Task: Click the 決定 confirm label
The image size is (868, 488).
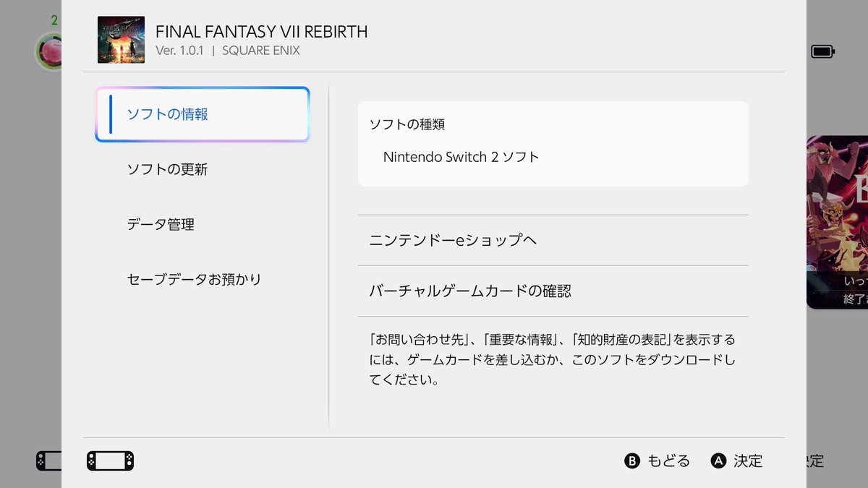Action: click(748, 461)
